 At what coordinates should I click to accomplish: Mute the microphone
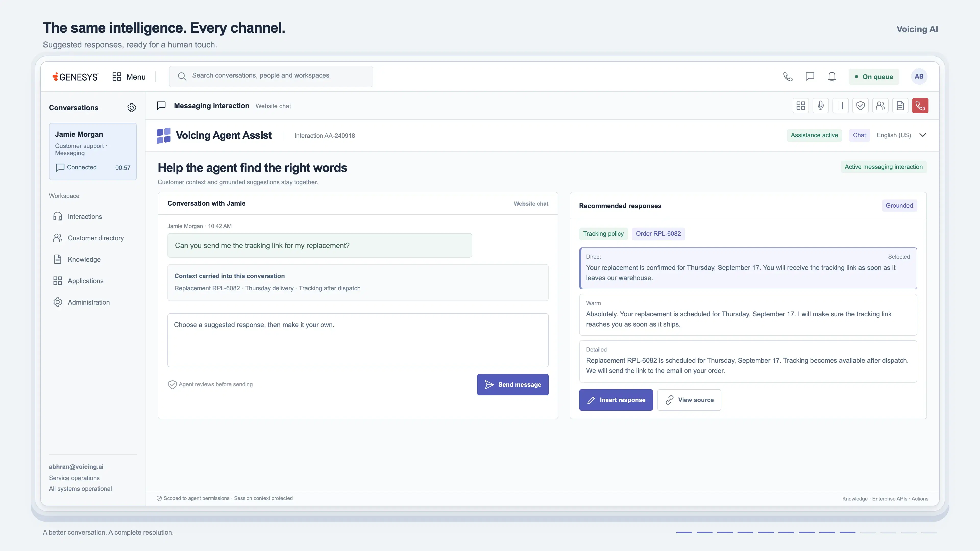[x=820, y=106]
